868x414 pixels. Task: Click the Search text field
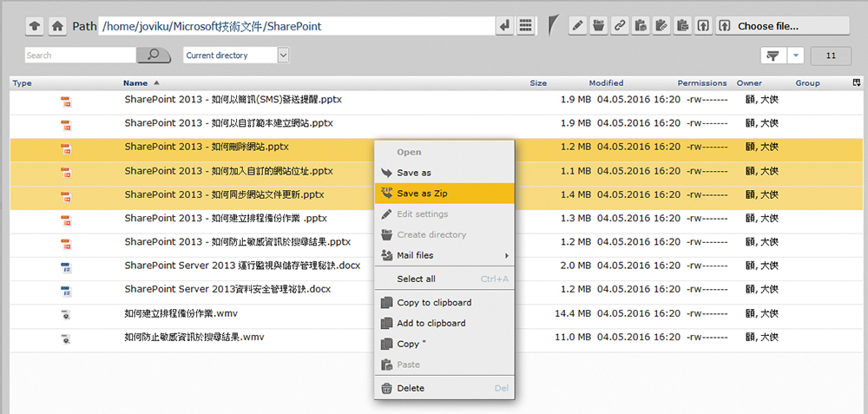80,55
